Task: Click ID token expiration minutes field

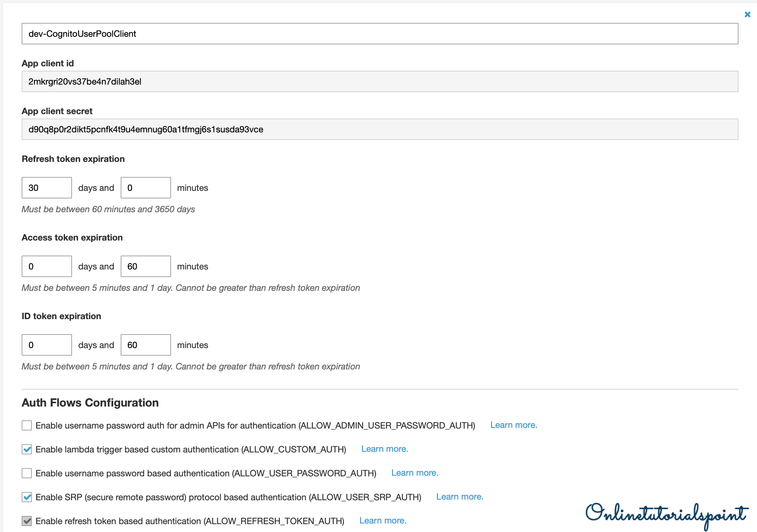Action: point(146,345)
